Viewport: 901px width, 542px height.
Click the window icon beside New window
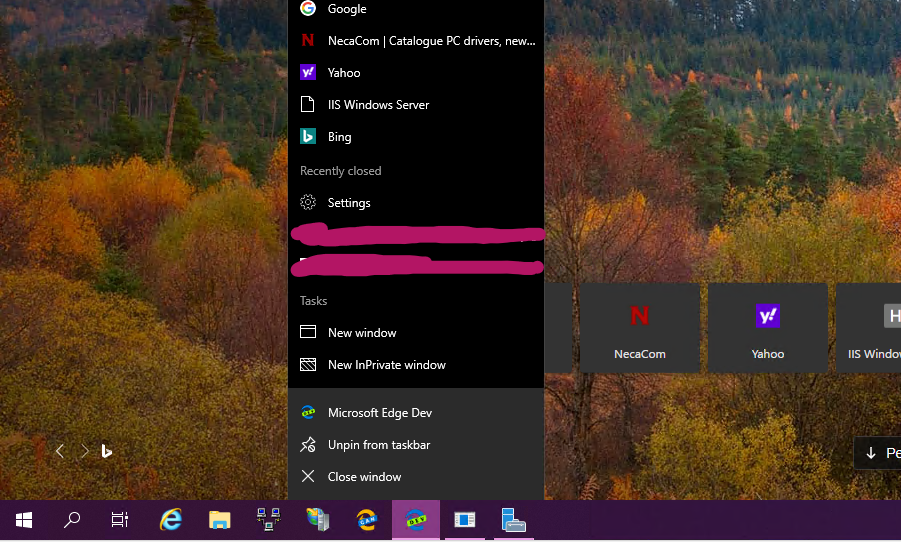308,332
